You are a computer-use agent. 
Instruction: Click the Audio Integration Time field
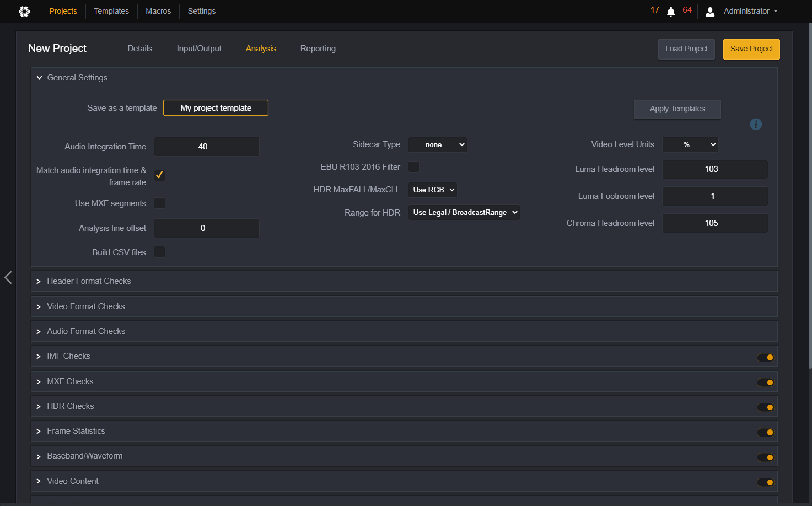point(206,147)
